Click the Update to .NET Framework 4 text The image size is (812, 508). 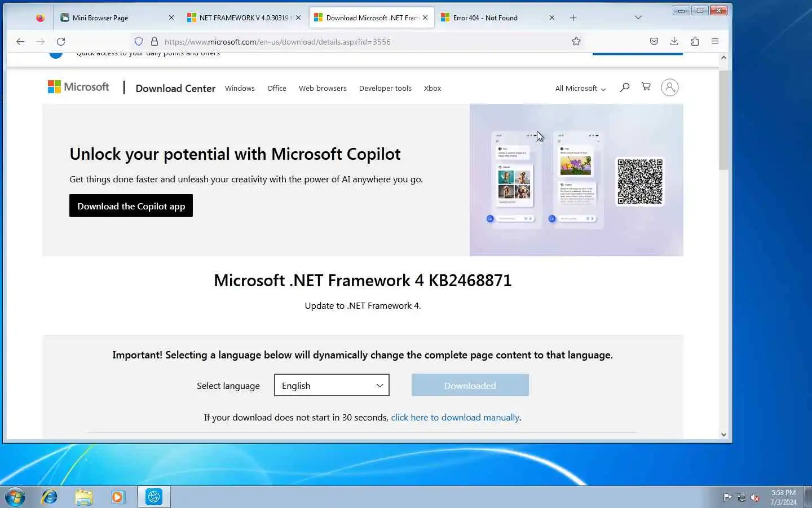(x=363, y=305)
